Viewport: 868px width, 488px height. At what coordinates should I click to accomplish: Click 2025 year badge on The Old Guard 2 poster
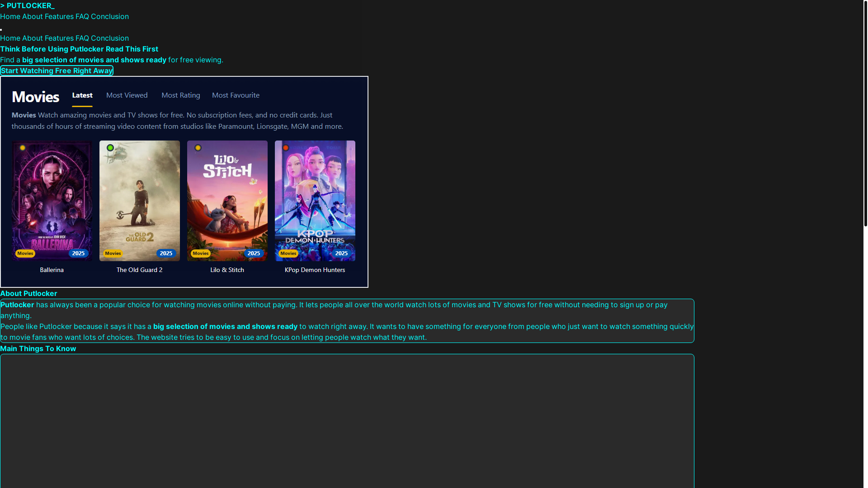coord(166,253)
